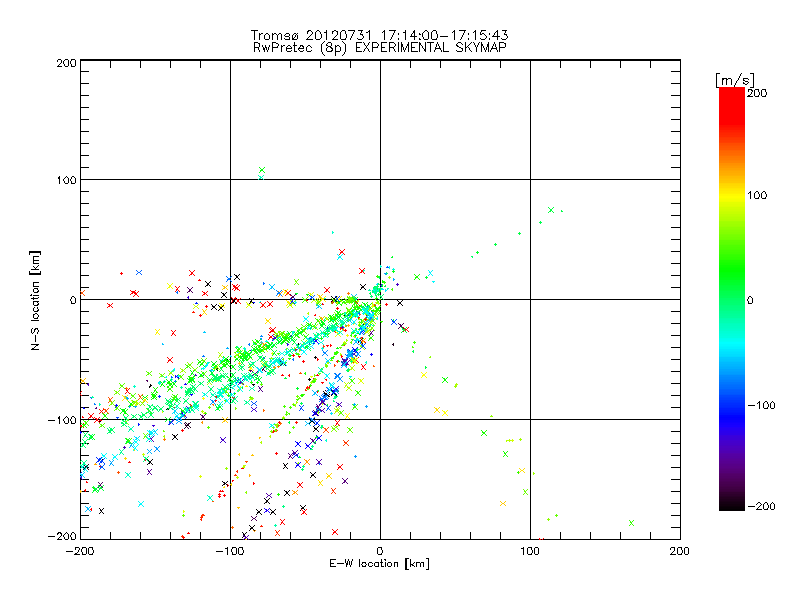Image resolution: width=800 pixels, height=600 pixels.
Task: Click the '[m/s]' colorbar unit label
Action: 735,80
